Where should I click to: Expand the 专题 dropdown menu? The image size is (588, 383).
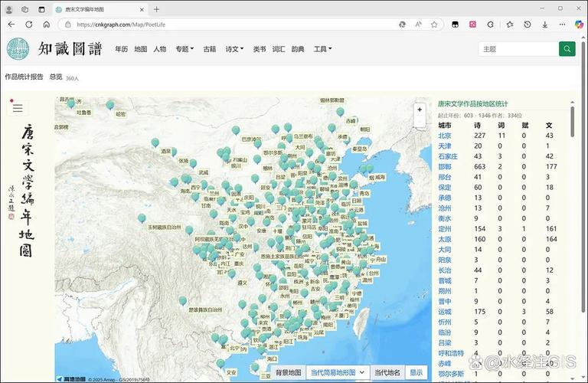click(x=185, y=49)
